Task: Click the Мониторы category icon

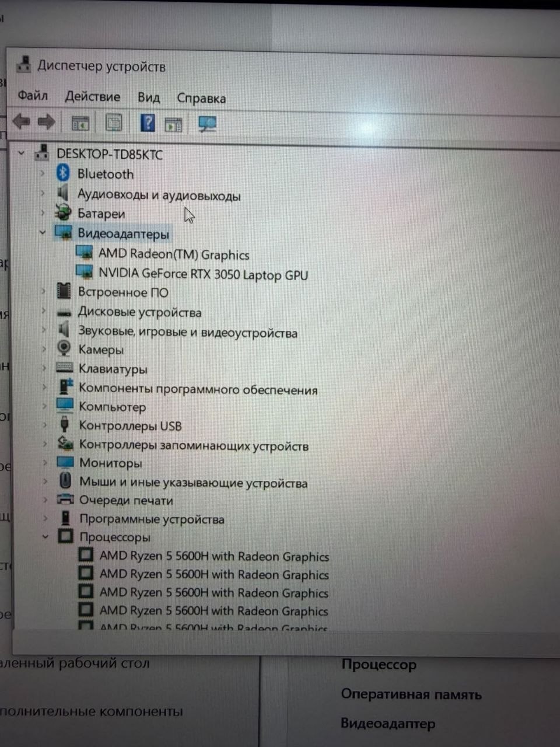Action: [x=65, y=462]
